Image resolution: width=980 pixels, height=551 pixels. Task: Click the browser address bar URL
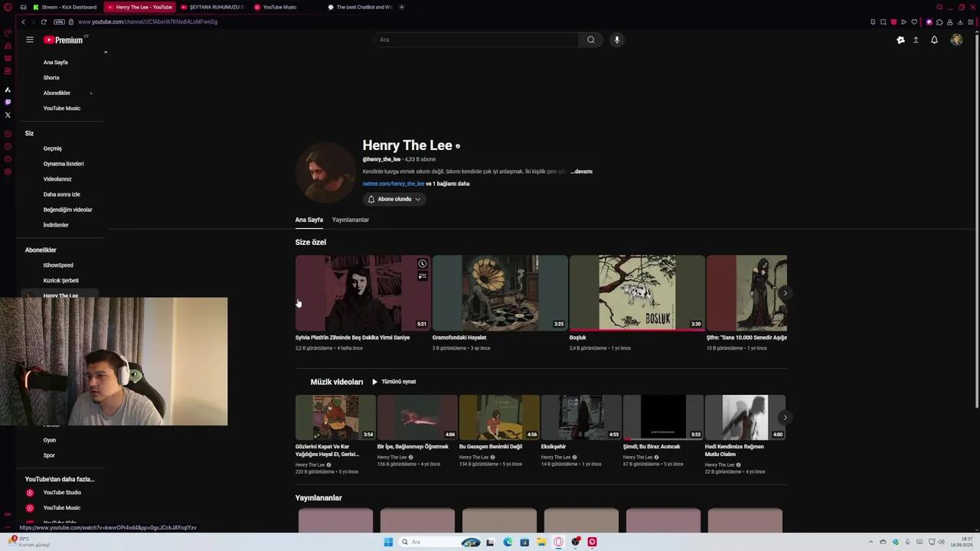tap(148, 21)
